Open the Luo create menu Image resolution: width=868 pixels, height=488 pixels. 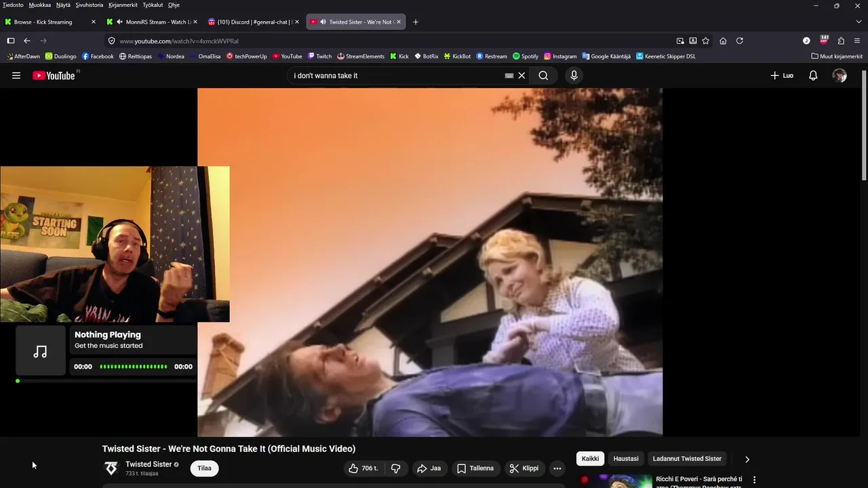(782, 75)
